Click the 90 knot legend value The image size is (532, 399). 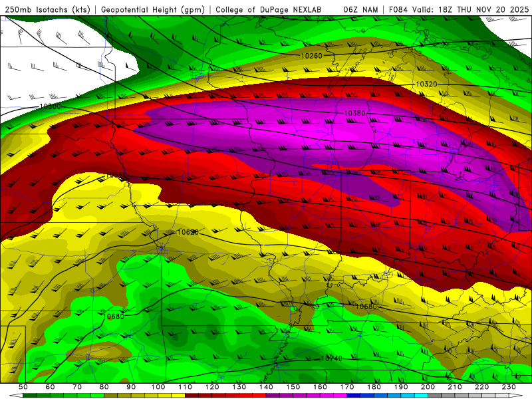(131, 387)
